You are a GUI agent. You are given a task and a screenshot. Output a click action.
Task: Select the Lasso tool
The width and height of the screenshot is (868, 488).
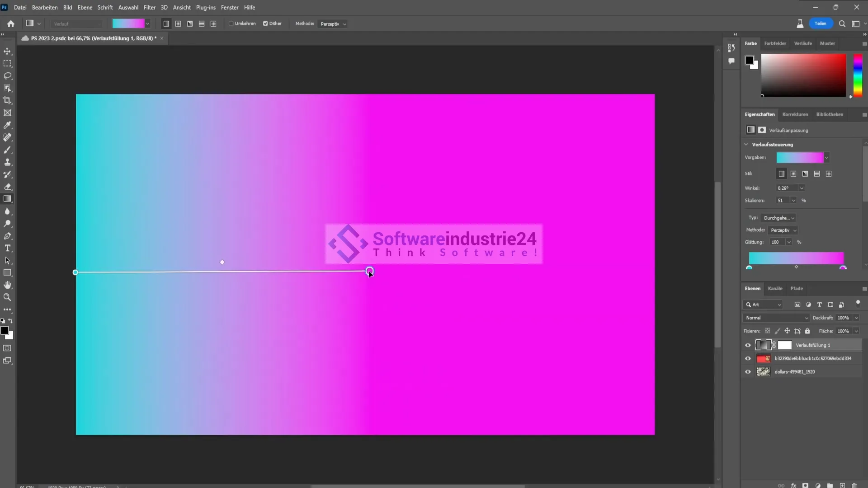click(7, 76)
